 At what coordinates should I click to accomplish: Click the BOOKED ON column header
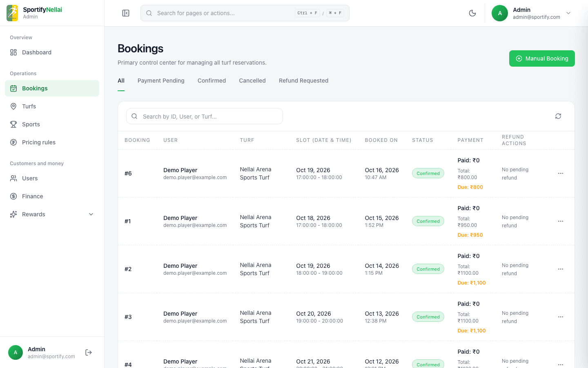click(x=381, y=140)
